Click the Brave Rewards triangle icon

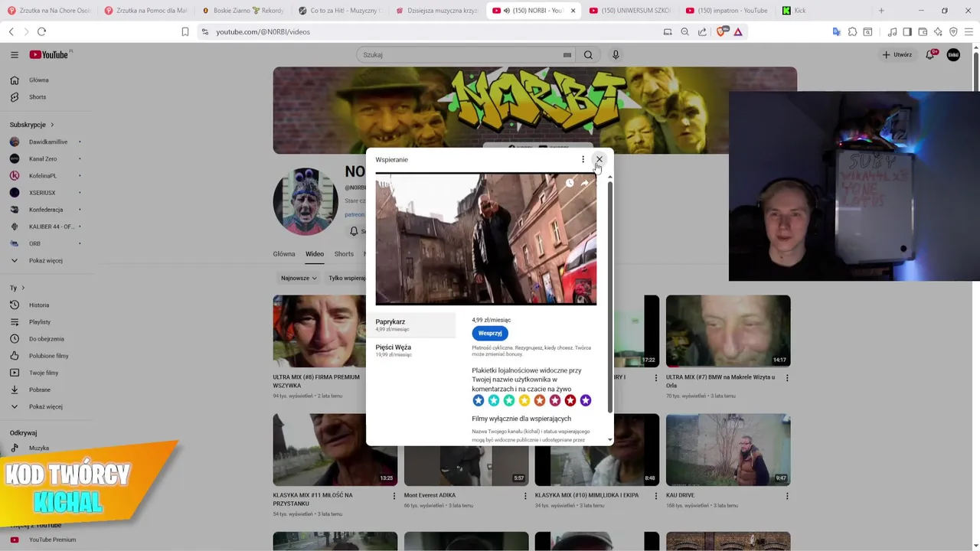738,31
